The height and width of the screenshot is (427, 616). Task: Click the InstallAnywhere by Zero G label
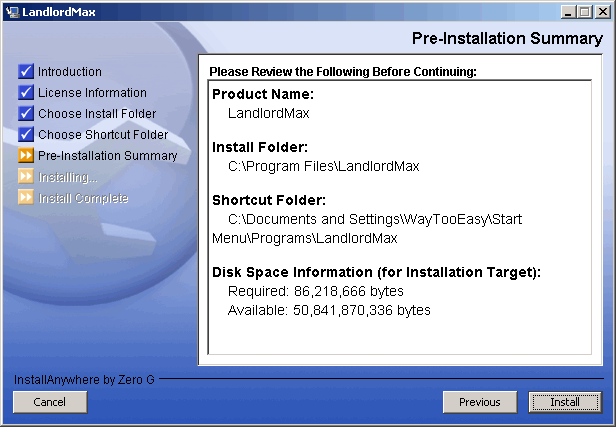point(84,379)
